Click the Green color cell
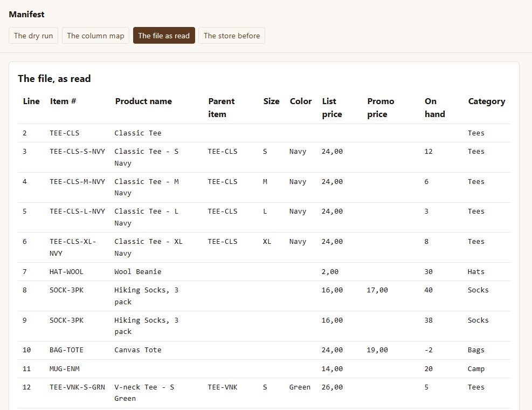The width and height of the screenshot is (532, 410). coord(300,387)
